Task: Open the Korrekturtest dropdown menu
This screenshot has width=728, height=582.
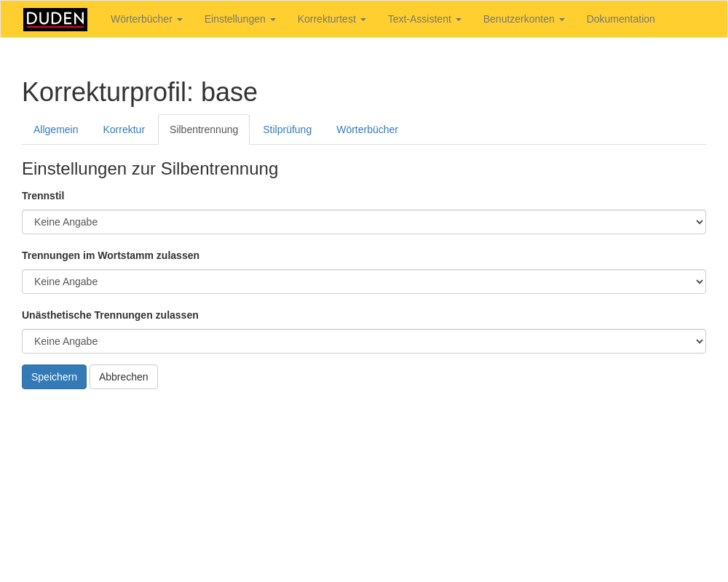Action: tap(331, 20)
